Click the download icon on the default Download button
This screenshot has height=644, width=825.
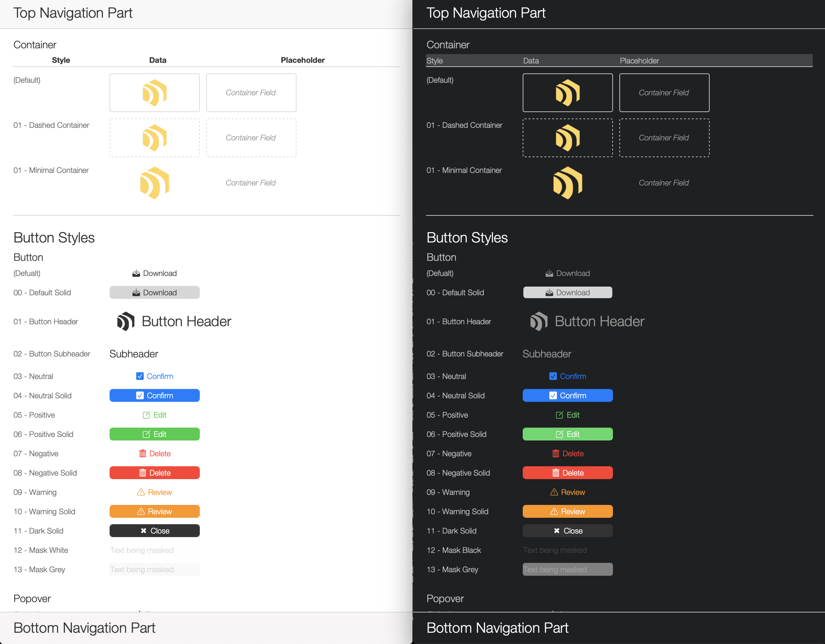point(136,273)
